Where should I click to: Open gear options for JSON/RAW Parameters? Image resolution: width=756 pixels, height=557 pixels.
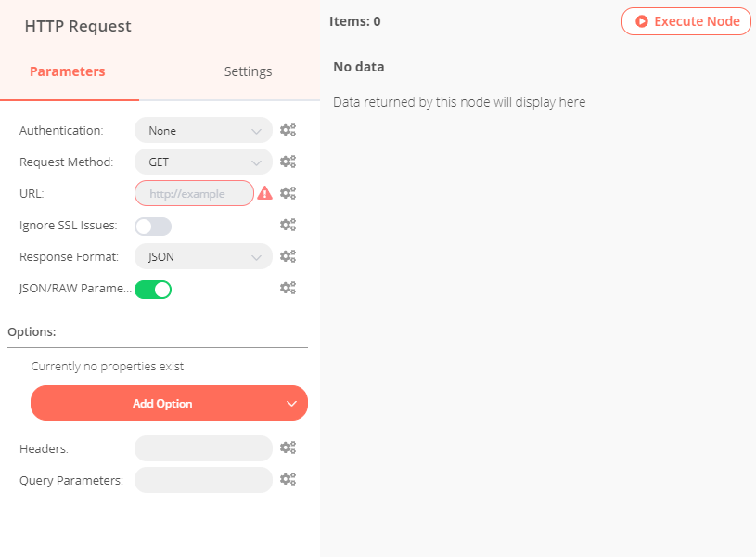[288, 288]
